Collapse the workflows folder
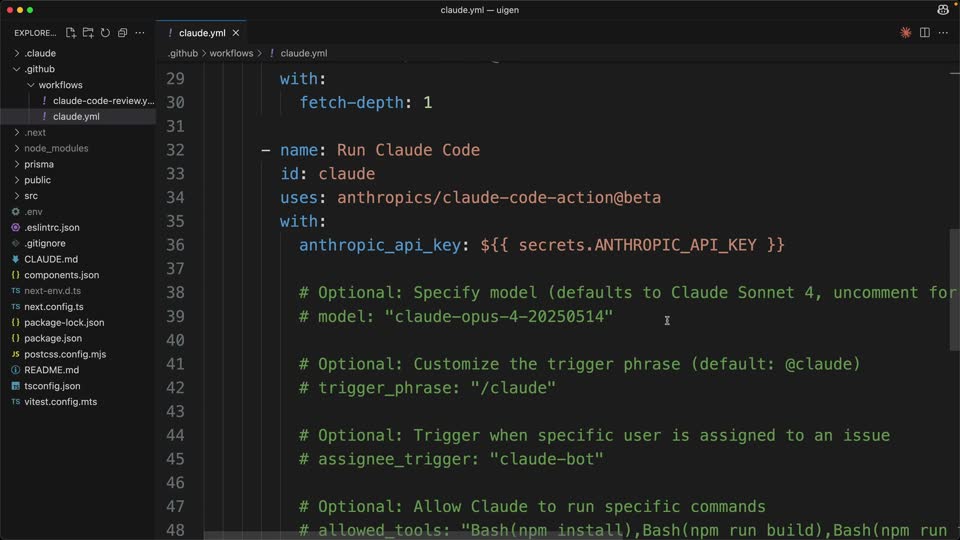This screenshot has height=540, width=960. point(60,85)
